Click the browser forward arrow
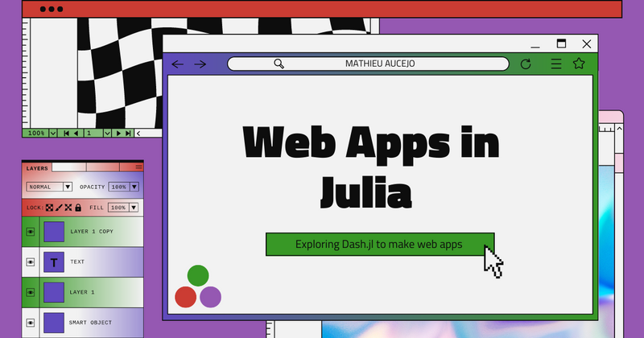The width and height of the screenshot is (644, 338). point(200,64)
